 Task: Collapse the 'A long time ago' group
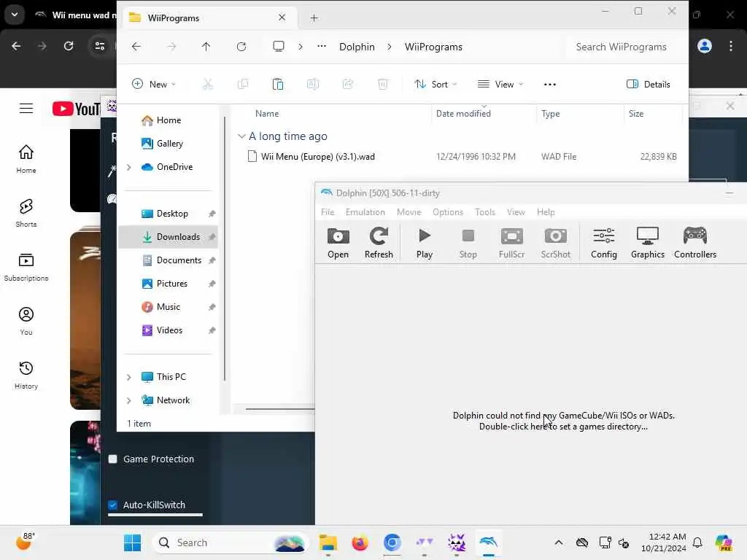[241, 136]
